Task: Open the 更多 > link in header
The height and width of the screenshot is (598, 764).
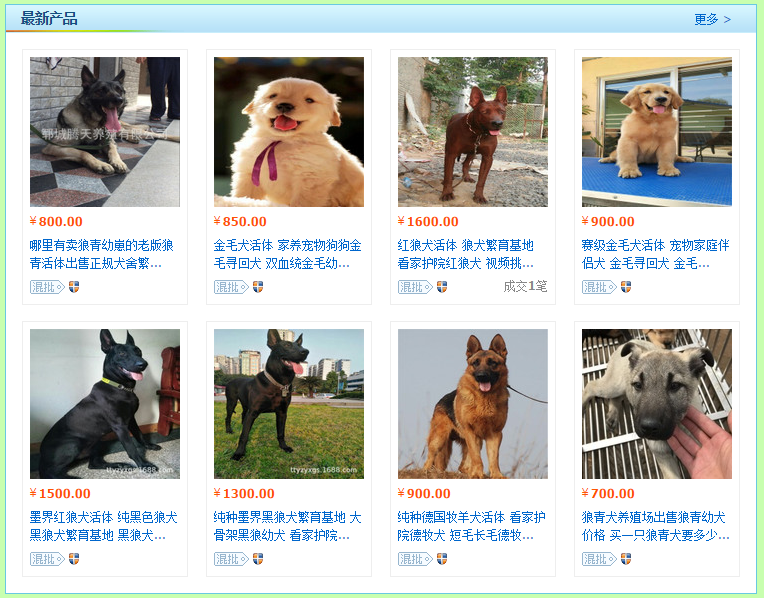Action: click(712, 19)
